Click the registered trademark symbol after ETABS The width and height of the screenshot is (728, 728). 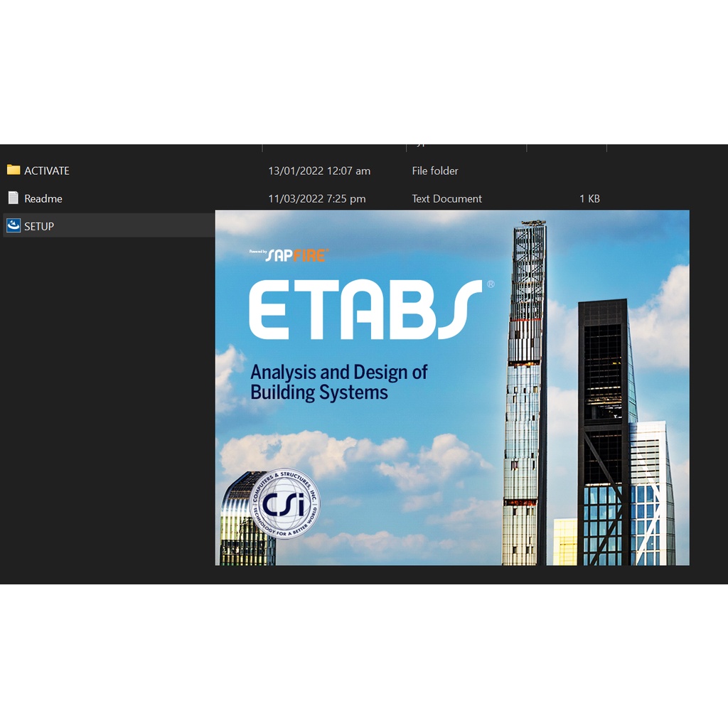point(490,284)
